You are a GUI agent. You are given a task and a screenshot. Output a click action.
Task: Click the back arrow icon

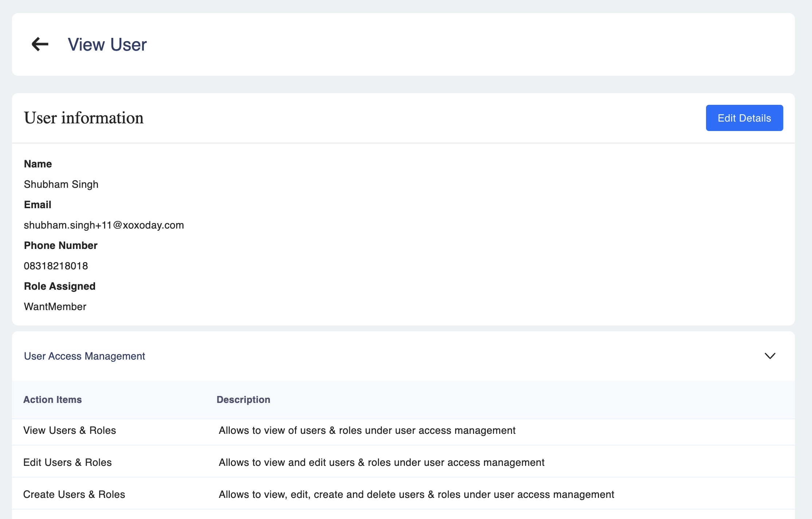tap(40, 44)
